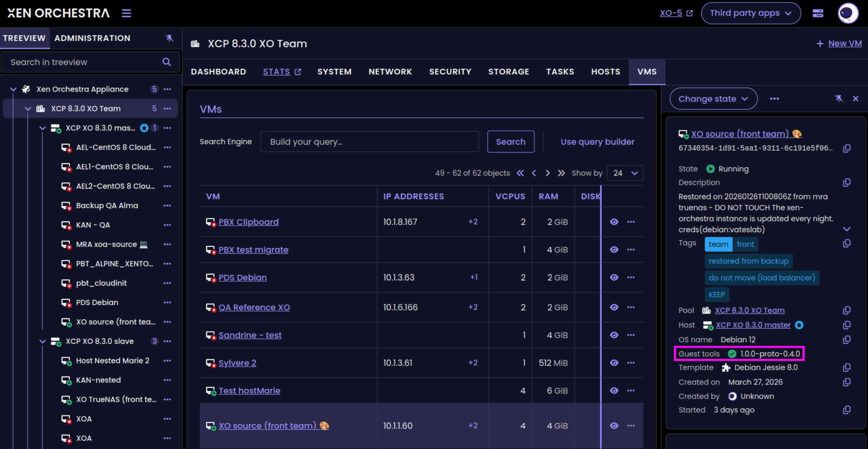
Task: Collapse the XCP XO 8.3.0 master host node
Action: click(42, 128)
